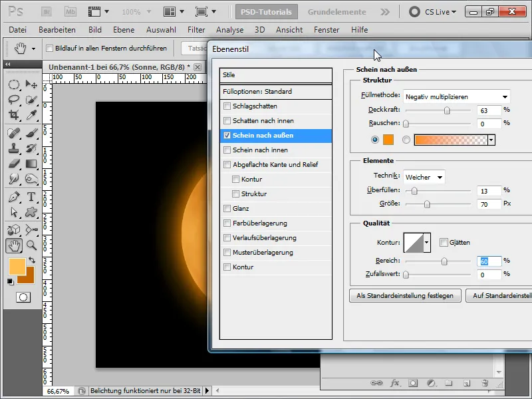Switch to PSD-Tutorials workspace
Screen dimensions: 532x399
point(267,12)
